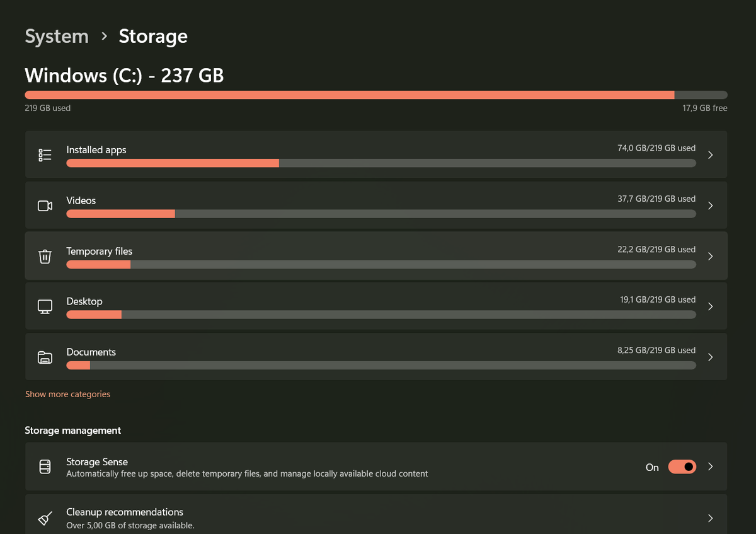The width and height of the screenshot is (756, 534).
Task: Click the Videos camera icon
Action: pyautogui.click(x=45, y=206)
